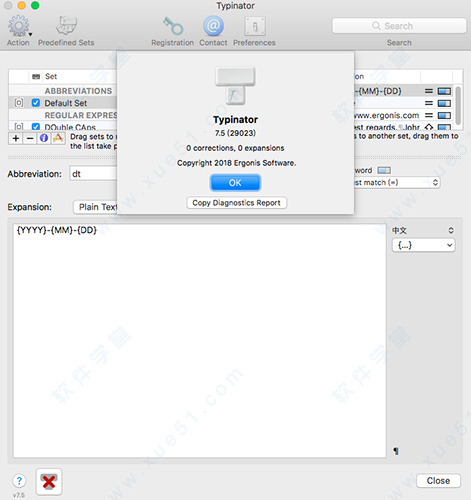The height and width of the screenshot is (500, 471).
Task: Open help with the question mark button
Action: pos(19,481)
